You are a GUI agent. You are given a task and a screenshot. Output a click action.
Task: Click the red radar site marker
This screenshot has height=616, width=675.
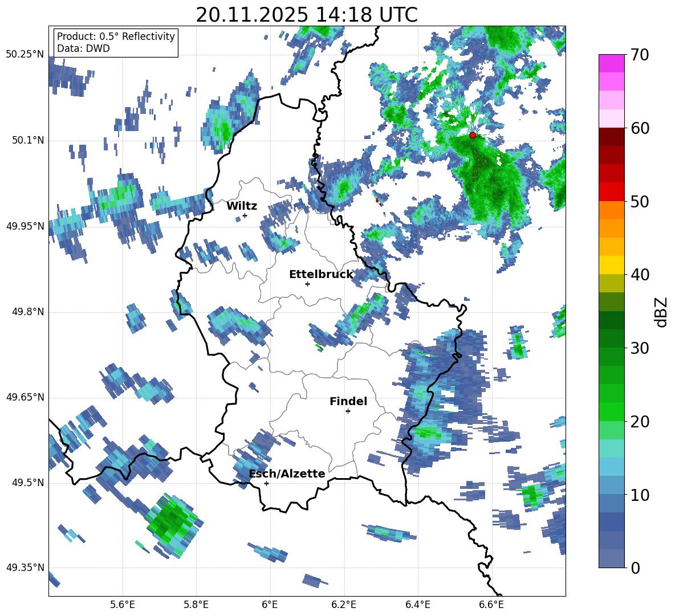(473, 135)
